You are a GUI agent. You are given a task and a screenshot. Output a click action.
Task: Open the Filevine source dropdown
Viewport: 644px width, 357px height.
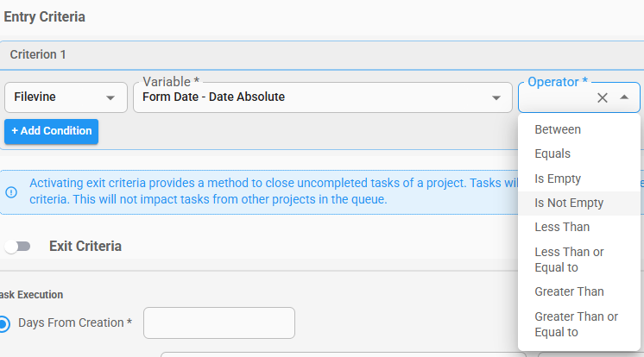[66, 97]
